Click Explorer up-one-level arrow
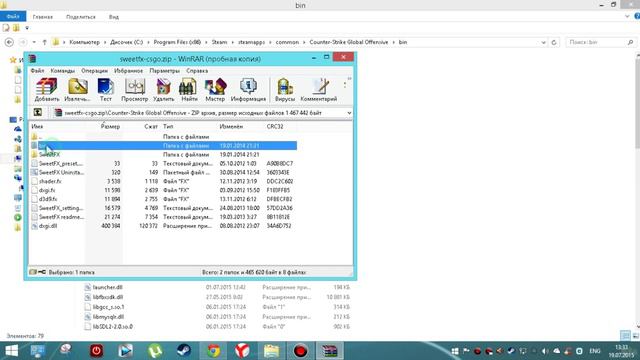The height and width of the screenshot is (360, 640). 44,42
